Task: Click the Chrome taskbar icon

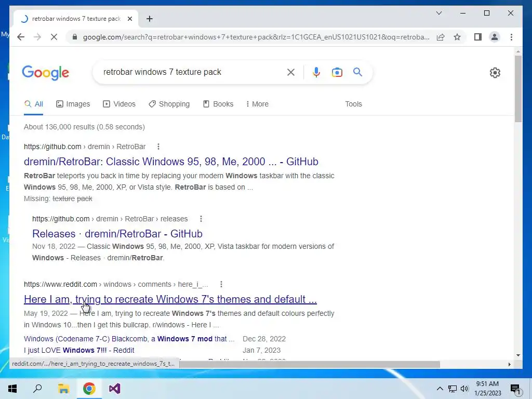Action: [89, 389]
